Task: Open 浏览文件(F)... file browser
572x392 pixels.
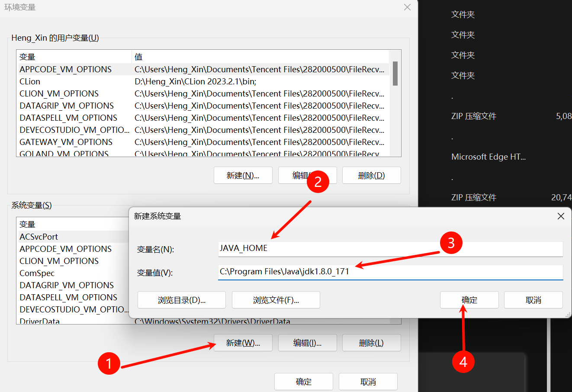Action: coord(276,300)
